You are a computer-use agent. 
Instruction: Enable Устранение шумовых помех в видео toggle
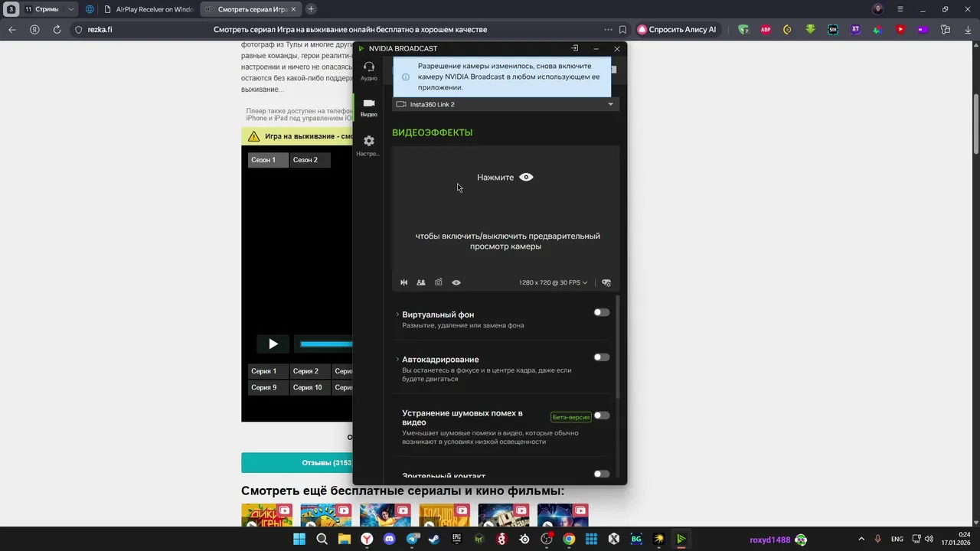click(x=602, y=416)
